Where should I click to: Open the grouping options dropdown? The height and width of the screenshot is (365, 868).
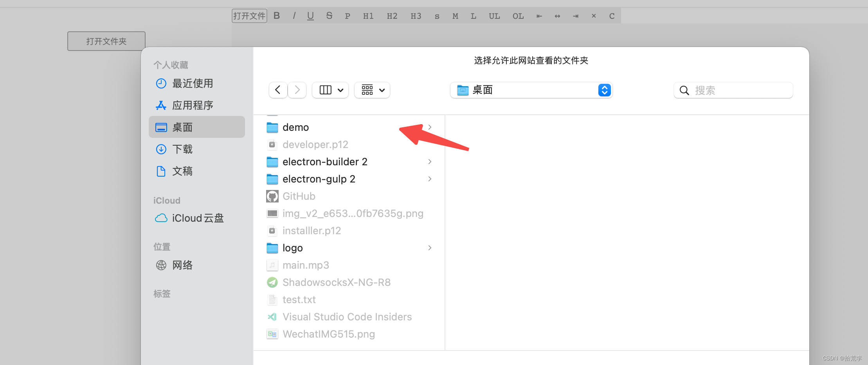[x=372, y=90]
